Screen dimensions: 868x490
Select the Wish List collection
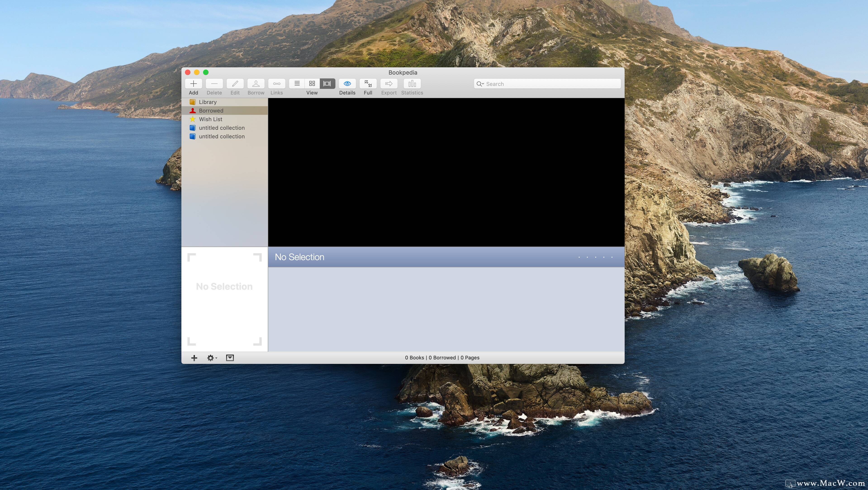point(225,119)
